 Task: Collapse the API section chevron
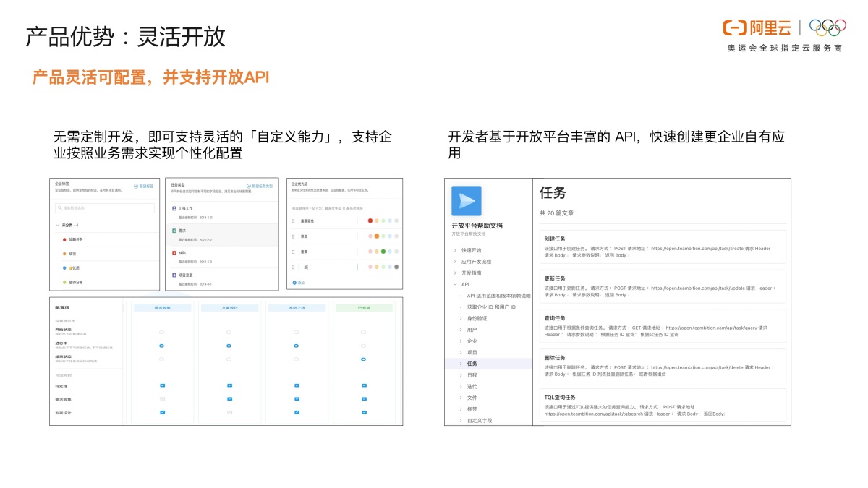click(x=455, y=284)
